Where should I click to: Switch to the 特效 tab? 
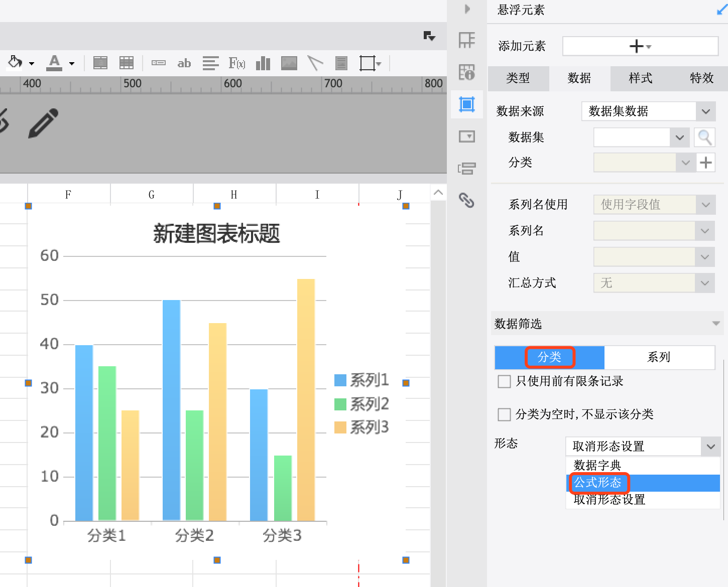click(x=701, y=78)
